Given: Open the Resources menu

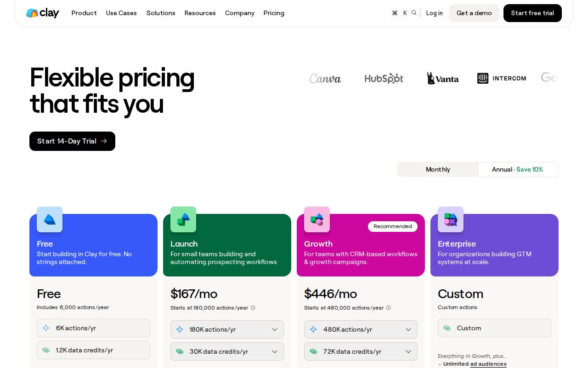Looking at the screenshot, I should [x=200, y=13].
